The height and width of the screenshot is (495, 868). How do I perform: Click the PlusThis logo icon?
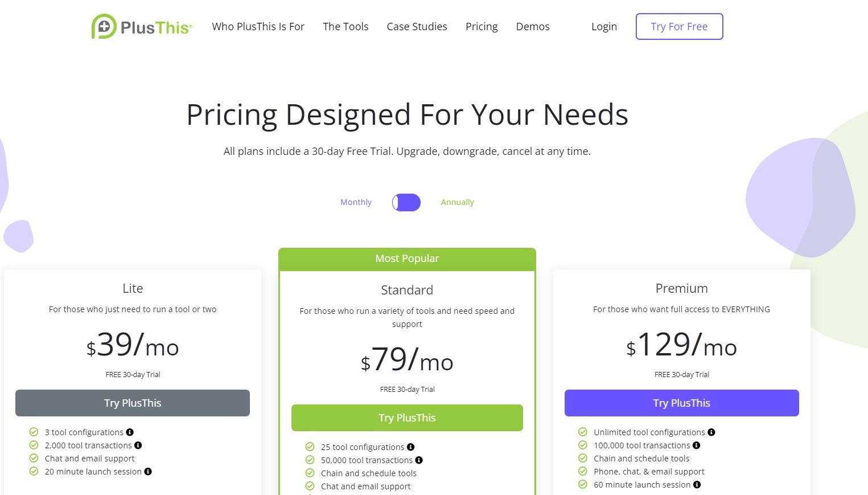click(104, 26)
